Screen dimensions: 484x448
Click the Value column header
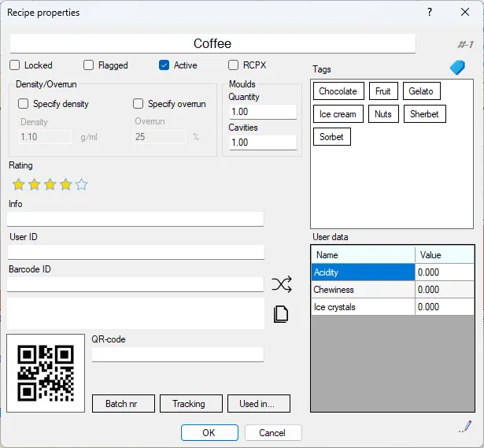445,255
